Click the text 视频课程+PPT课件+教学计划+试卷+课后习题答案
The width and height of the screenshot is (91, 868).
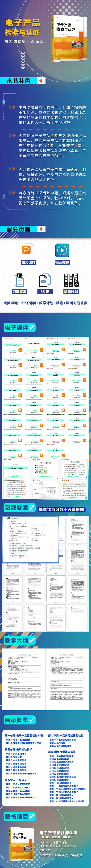coord(45,303)
